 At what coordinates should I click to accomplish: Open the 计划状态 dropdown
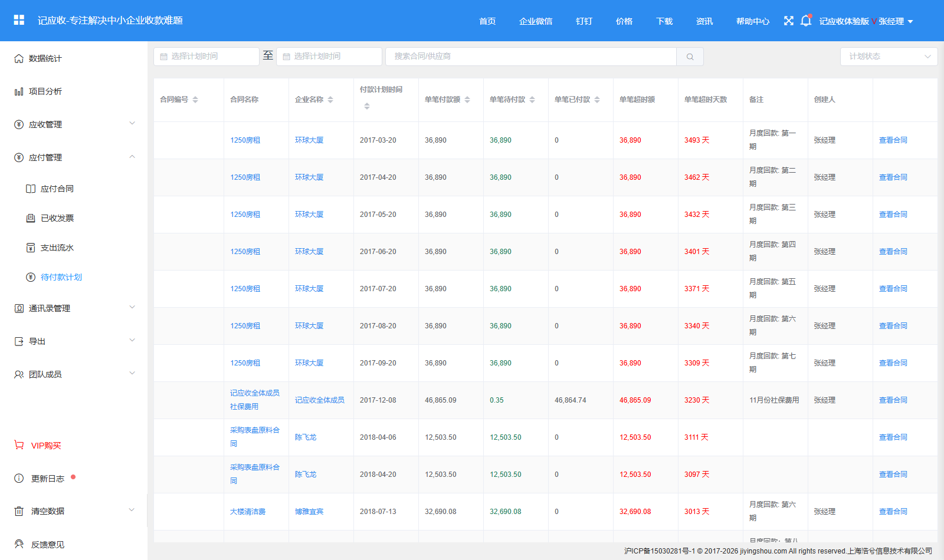point(889,57)
